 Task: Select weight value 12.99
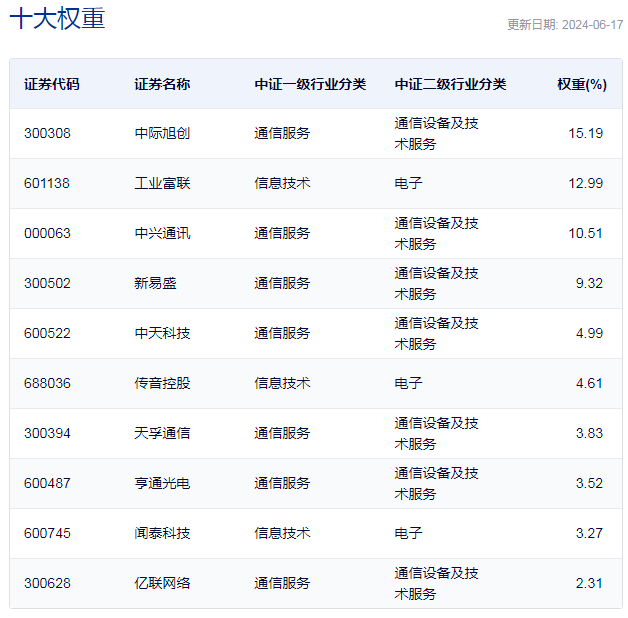pyautogui.click(x=586, y=183)
